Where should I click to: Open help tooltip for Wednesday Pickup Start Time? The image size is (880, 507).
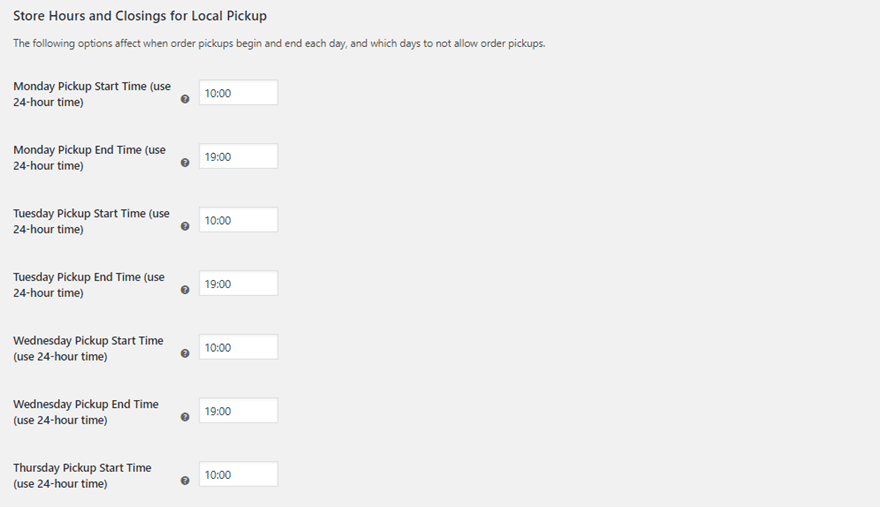185,353
